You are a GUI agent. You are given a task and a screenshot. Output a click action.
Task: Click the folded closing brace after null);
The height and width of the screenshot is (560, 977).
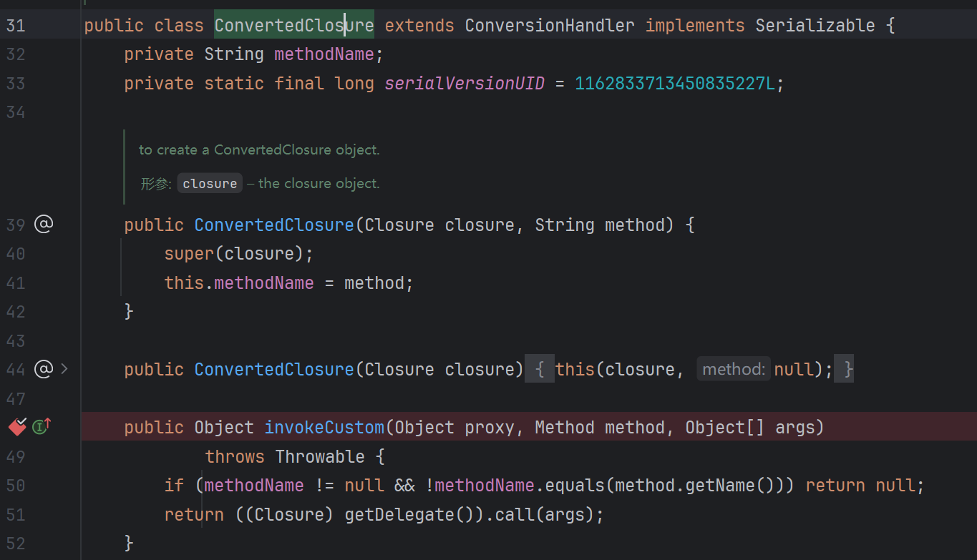coord(847,369)
